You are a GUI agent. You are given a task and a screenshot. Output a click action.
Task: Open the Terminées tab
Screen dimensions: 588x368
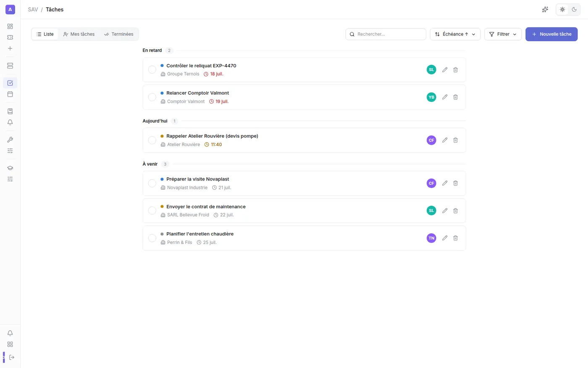tap(119, 34)
